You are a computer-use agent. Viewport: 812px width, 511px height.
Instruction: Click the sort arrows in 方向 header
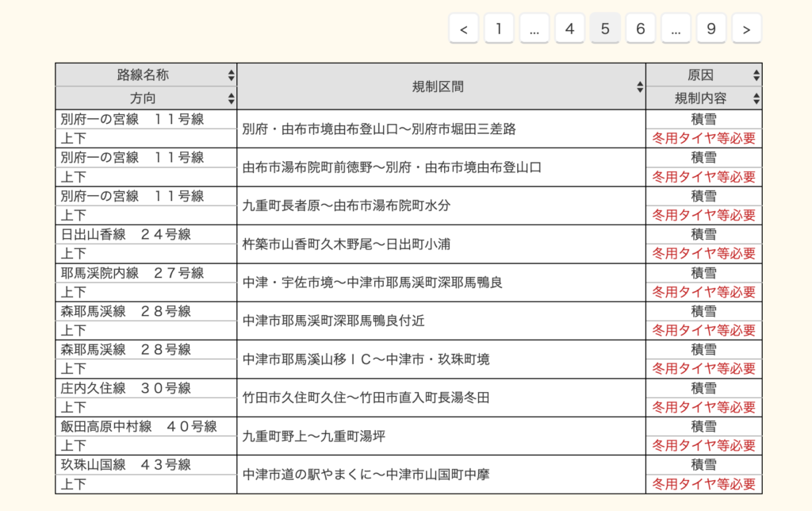[x=231, y=98]
